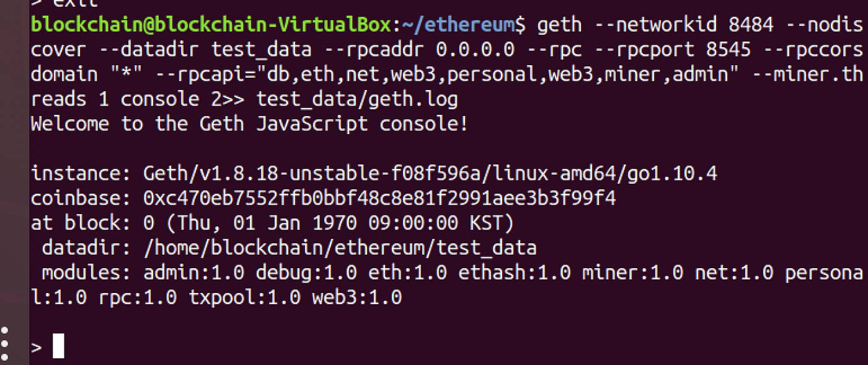The image size is (868, 365).
Task: Click the coinbase address 0xc470eb75...
Action: [379, 199]
